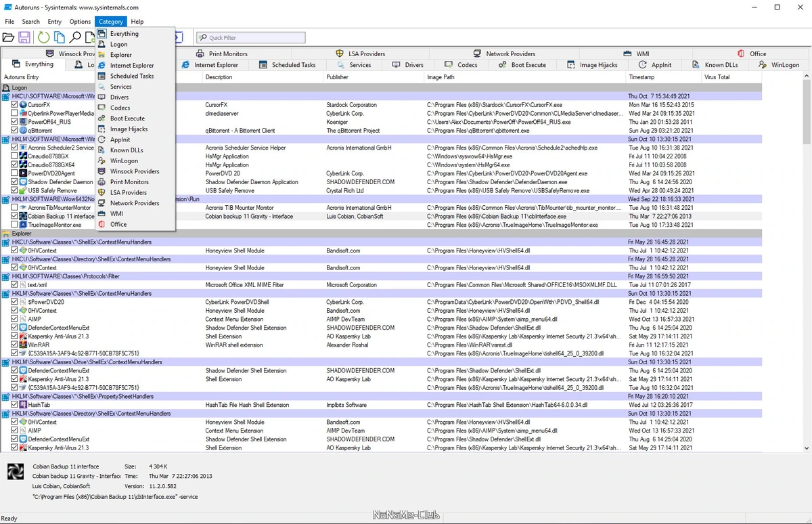Click the Open file toolbar icon
The width and height of the screenshot is (812, 524).
pos(8,38)
